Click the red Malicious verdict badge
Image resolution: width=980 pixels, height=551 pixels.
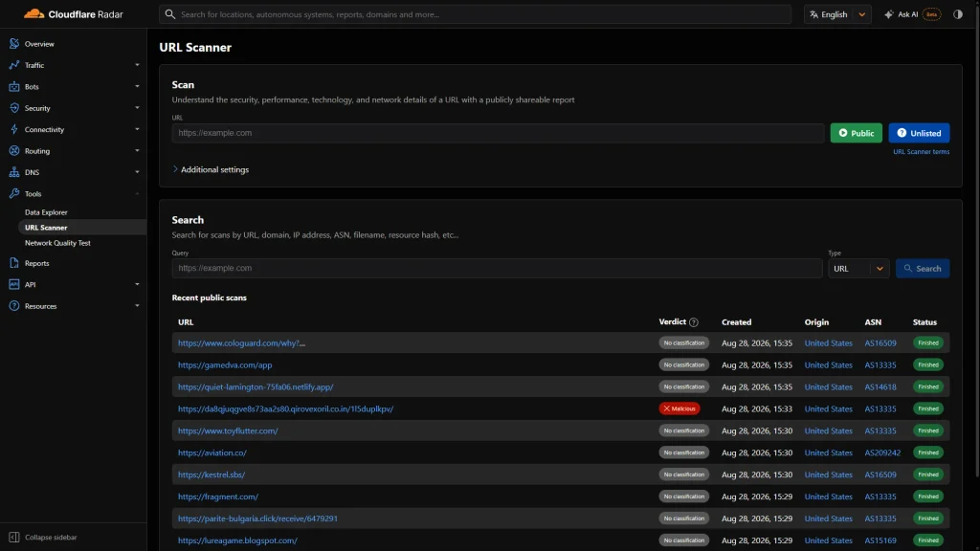pos(679,408)
